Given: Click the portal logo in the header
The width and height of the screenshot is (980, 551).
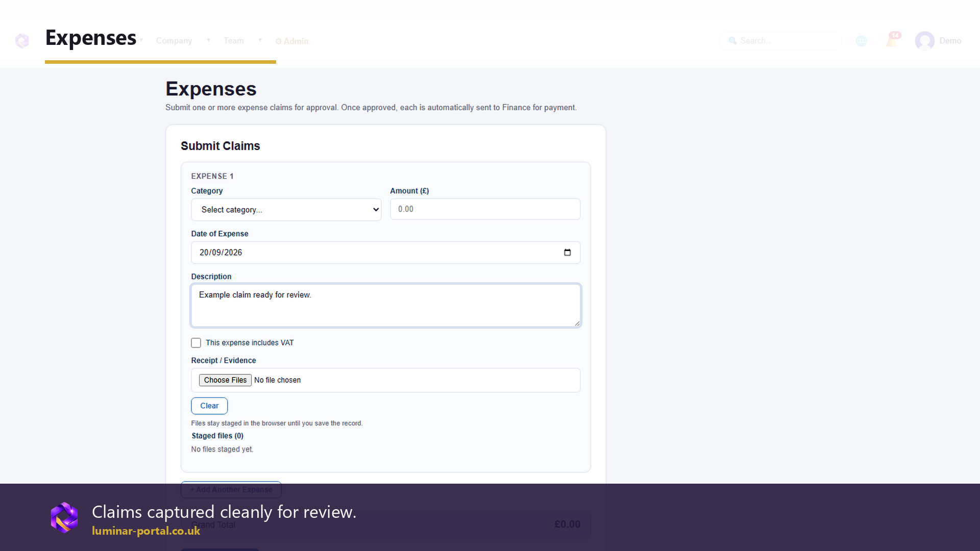Looking at the screenshot, I should coord(22,41).
